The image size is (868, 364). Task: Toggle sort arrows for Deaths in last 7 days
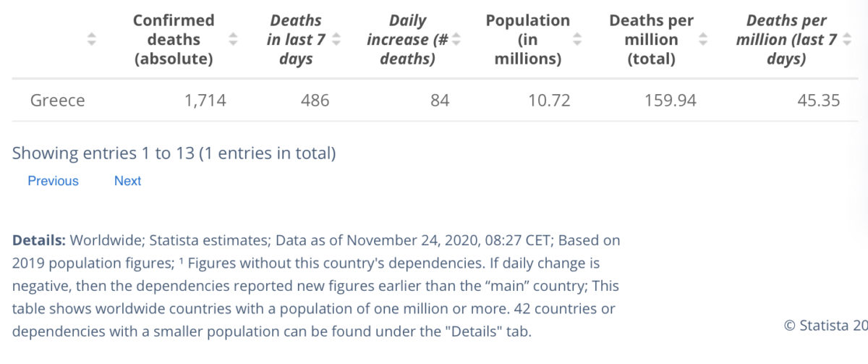(336, 40)
